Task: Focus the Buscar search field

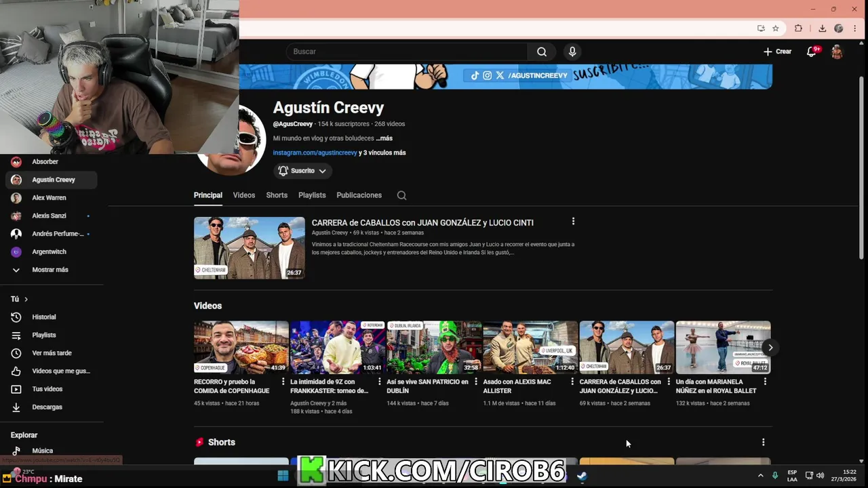Action: pyautogui.click(x=407, y=52)
